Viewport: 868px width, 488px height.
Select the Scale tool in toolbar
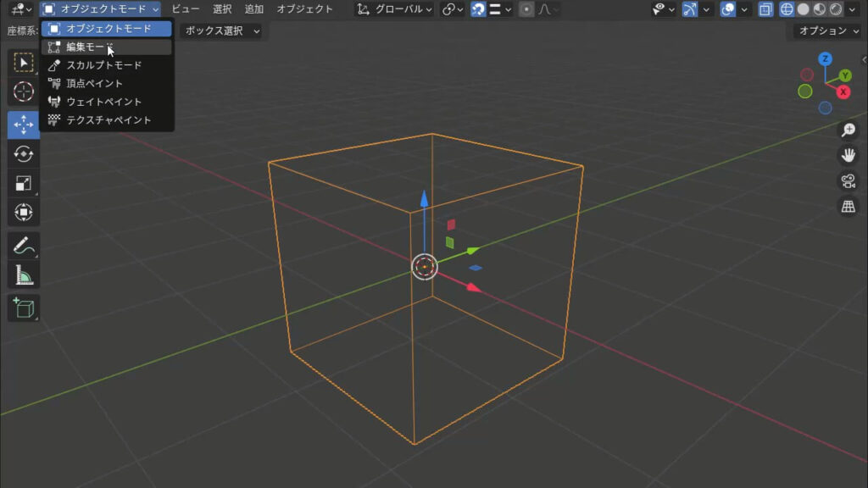click(x=23, y=183)
